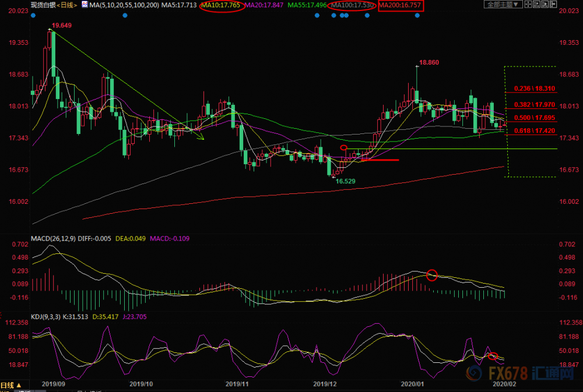Click the MACD:-0.109 value

pos(170,239)
